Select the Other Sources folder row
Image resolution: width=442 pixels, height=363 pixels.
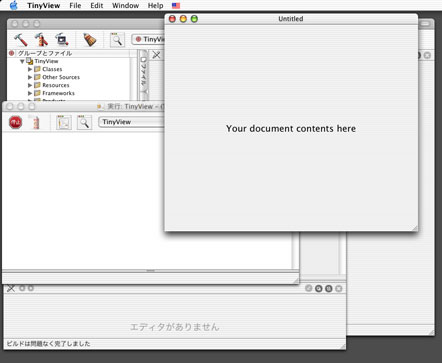coord(69,77)
